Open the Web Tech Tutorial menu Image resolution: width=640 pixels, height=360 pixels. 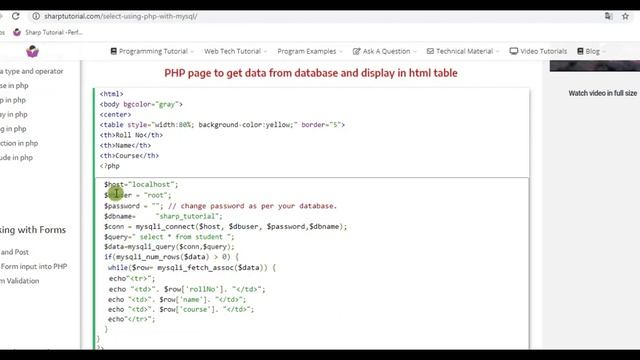click(235, 51)
